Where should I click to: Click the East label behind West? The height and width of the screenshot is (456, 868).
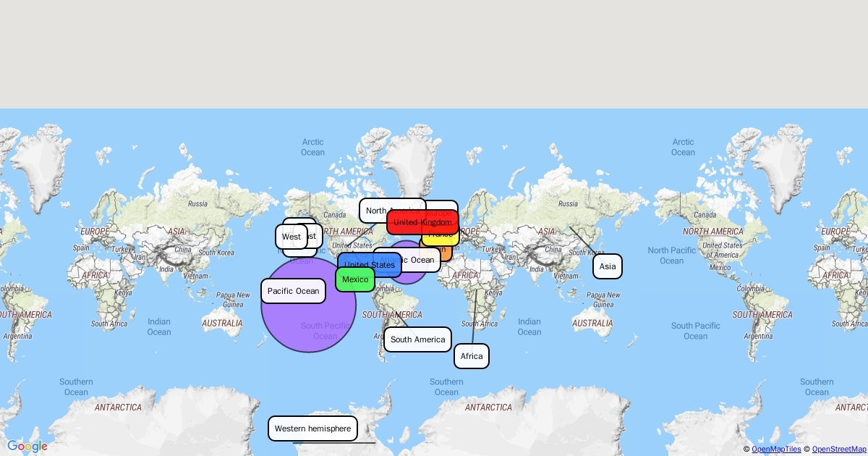click(x=315, y=236)
